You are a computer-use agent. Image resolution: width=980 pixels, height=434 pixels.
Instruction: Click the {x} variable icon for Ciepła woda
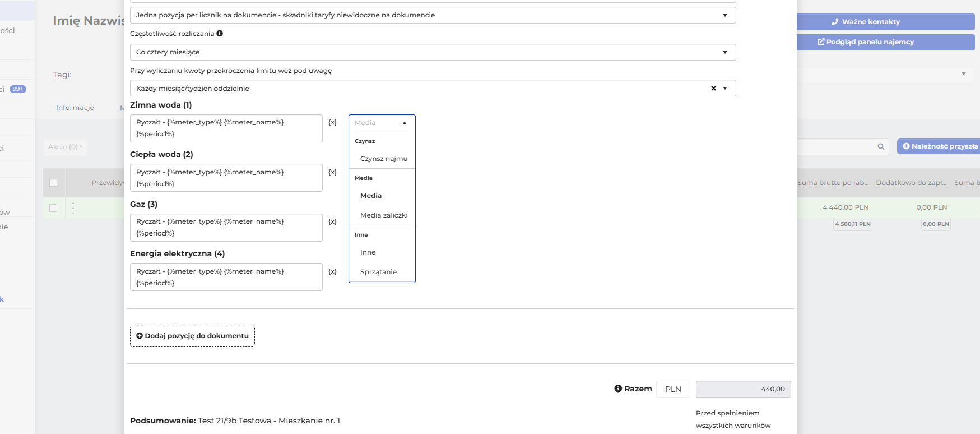(332, 172)
